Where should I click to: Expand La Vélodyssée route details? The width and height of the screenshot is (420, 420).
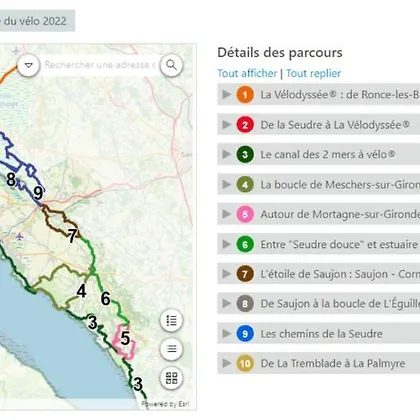[319, 95]
